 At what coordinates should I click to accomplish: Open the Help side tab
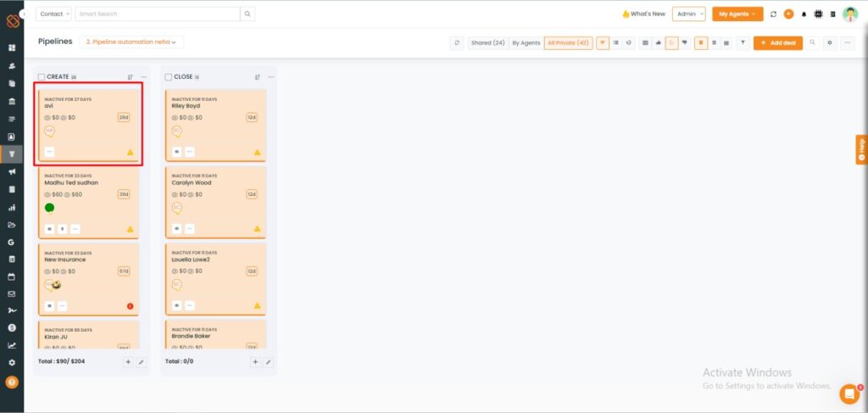point(861,149)
